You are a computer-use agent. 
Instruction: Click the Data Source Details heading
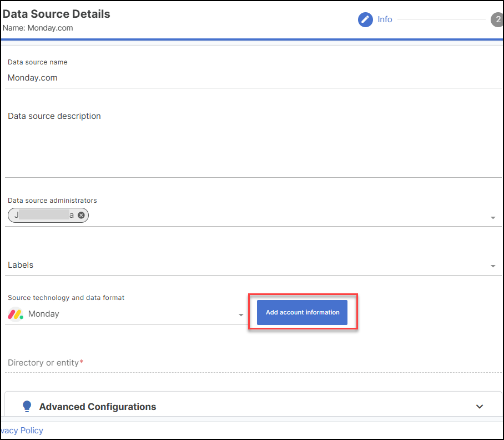click(57, 14)
